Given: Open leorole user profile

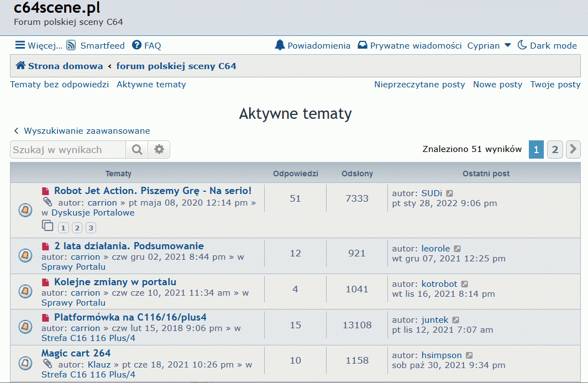Looking at the screenshot, I should click(x=435, y=248).
